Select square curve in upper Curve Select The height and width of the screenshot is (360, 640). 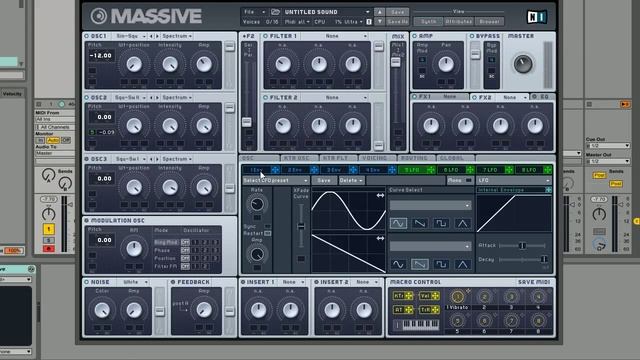(441, 223)
